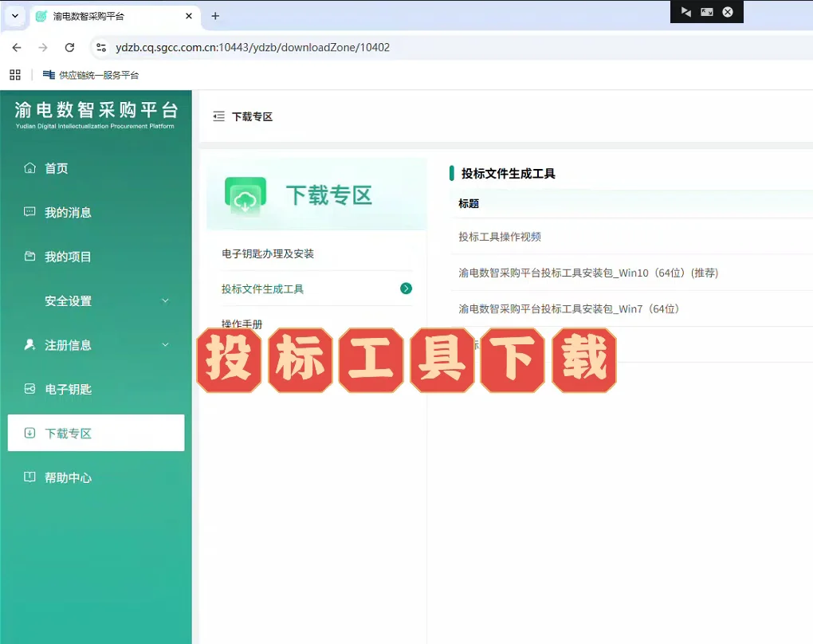Open the 投标工具操作视频 link
Screen dimensions: 813x644
pyautogui.click(x=501, y=237)
